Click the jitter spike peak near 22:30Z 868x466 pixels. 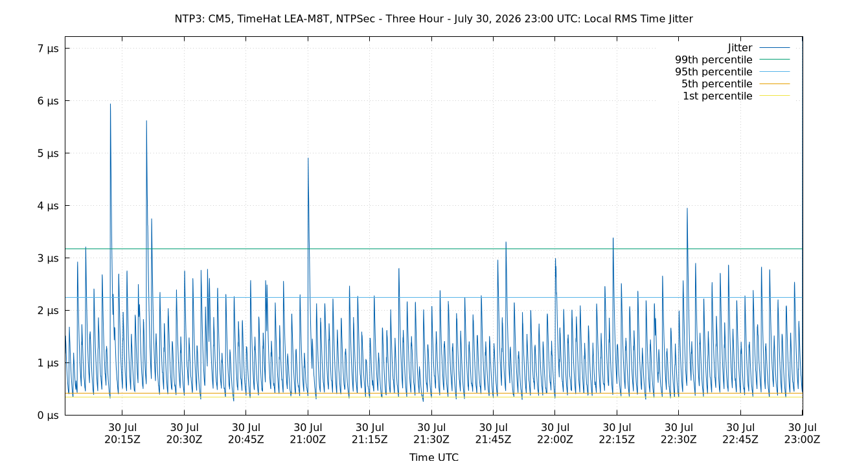coord(687,208)
